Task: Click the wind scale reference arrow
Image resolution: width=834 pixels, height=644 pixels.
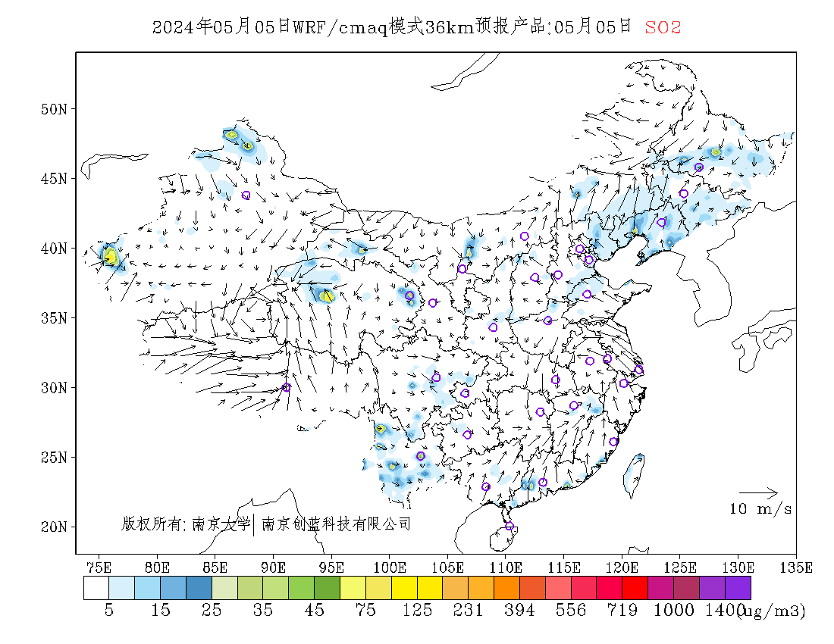Action: click(x=759, y=492)
